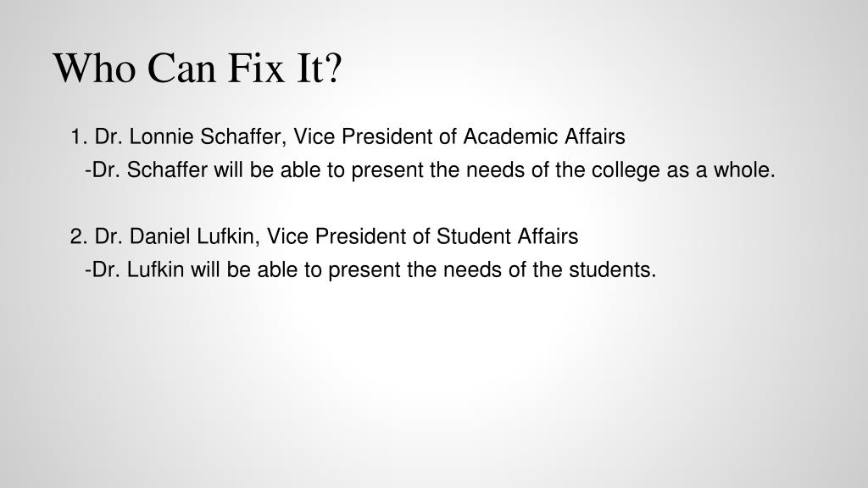Select the line starting '2. Dr. Daniel Lufkin'
This screenshot has width=868, height=488.
pos(325,236)
